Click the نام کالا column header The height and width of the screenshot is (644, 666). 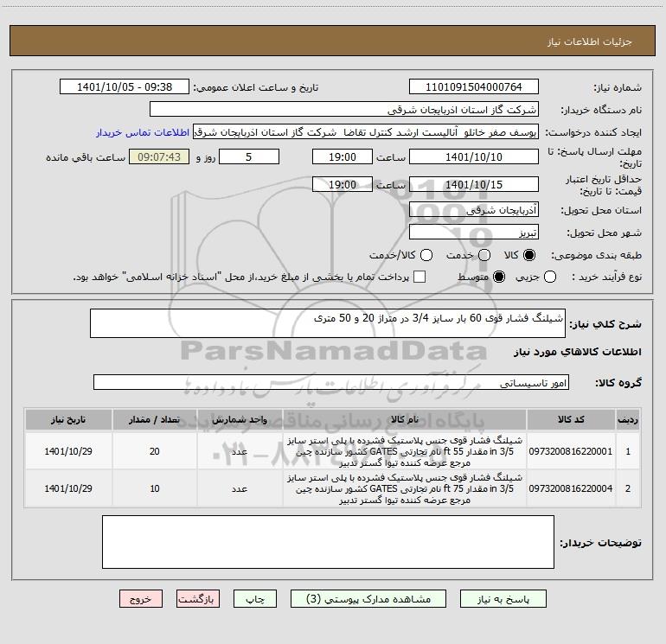click(x=405, y=420)
